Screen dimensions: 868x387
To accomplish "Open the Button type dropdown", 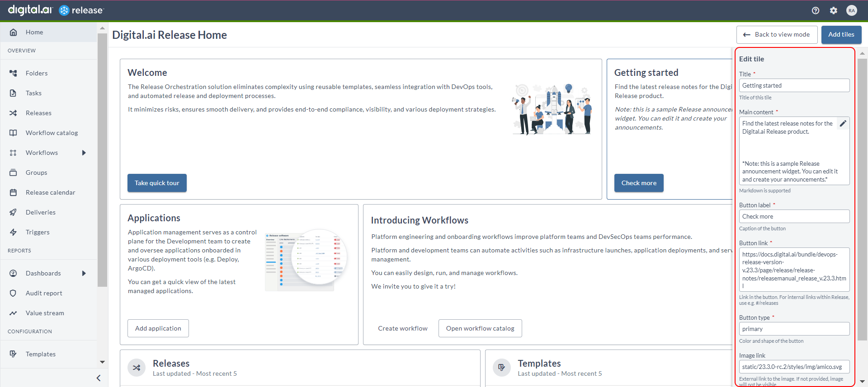I will point(794,329).
